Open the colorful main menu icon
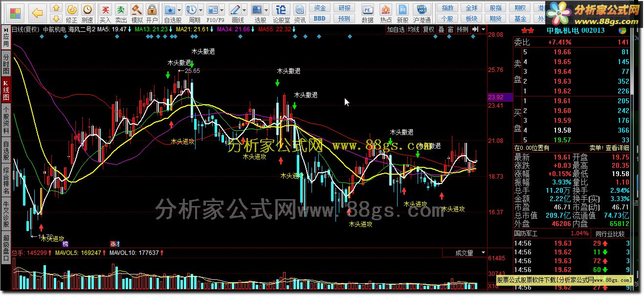 (16, 13)
